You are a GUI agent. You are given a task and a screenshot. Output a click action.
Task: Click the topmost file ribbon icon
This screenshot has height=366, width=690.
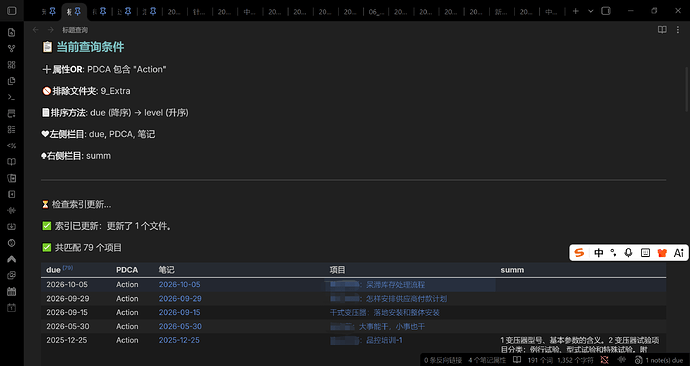click(12, 32)
